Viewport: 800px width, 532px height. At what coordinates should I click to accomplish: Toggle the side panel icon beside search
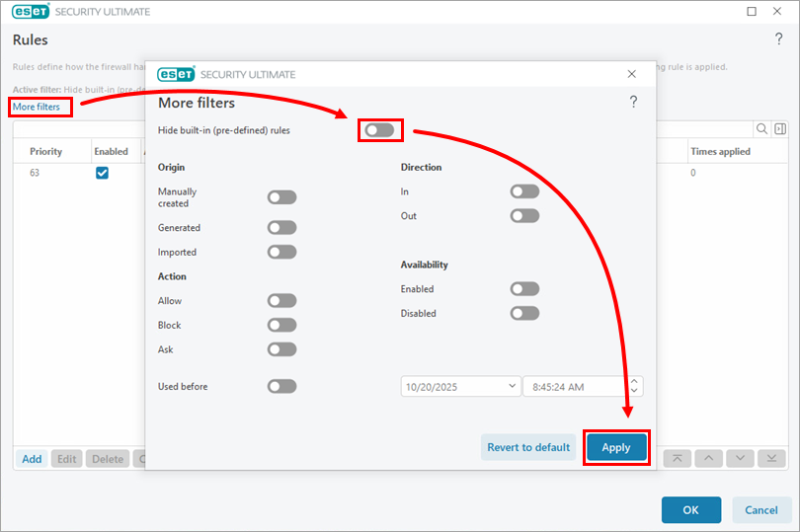tap(779, 129)
